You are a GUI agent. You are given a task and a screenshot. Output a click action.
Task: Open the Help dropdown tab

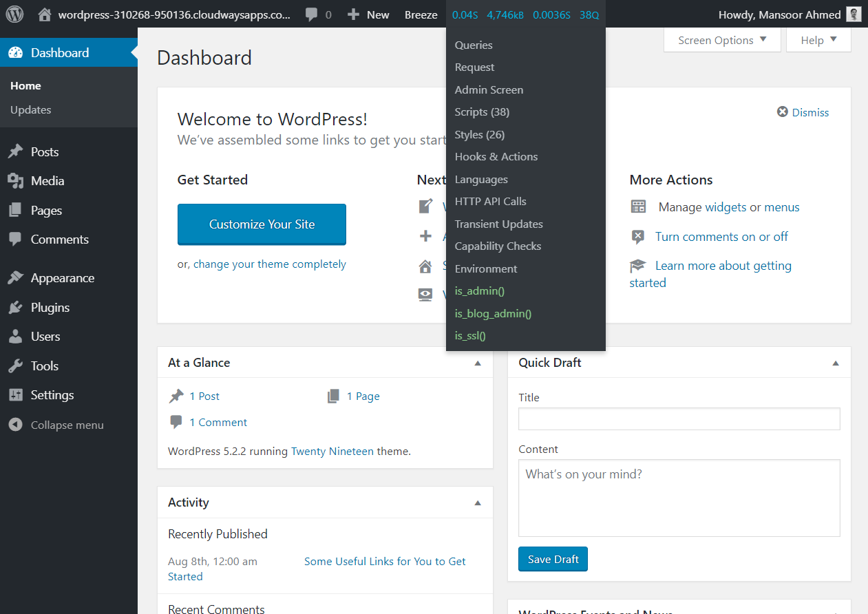[818, 40]
